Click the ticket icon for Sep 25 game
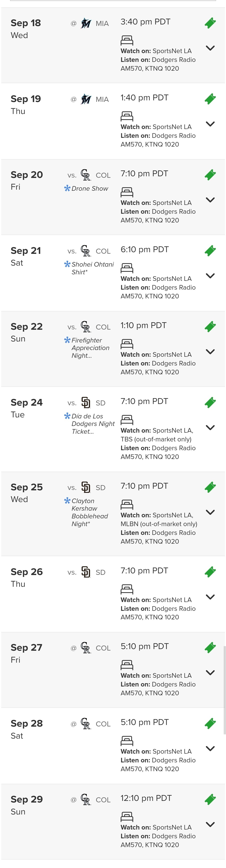The image size is (226, 868). coord(210,487)
